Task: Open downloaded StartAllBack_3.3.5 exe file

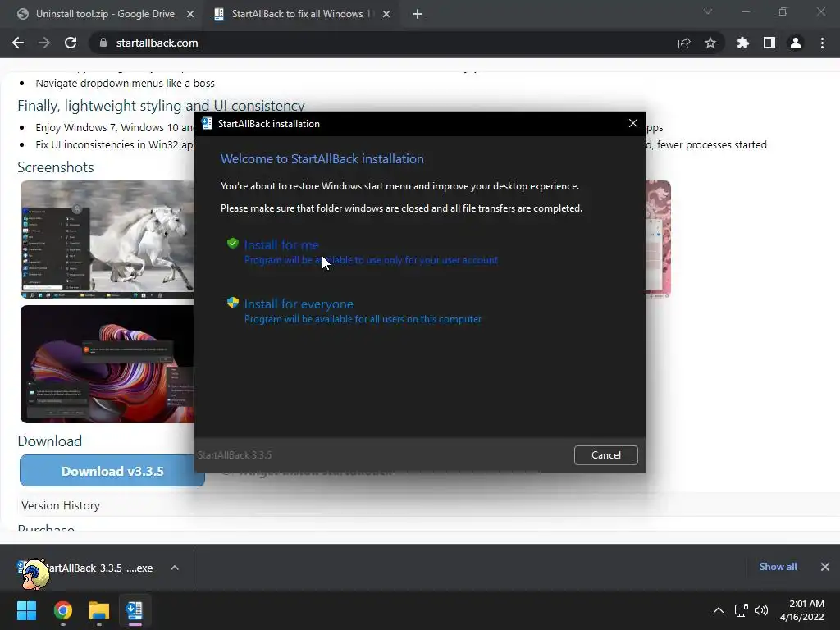Action: [x=85, y=568]
